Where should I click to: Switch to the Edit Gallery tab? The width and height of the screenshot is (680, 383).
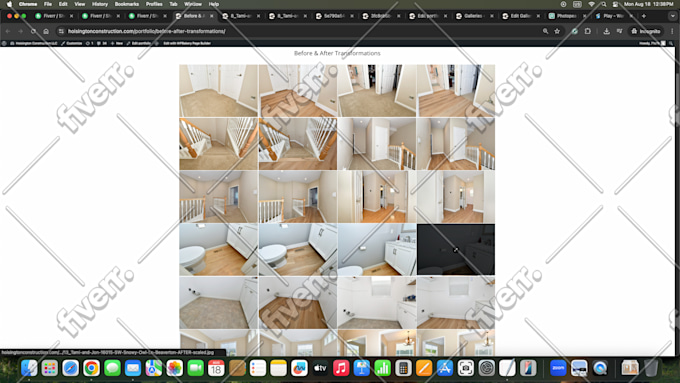[x=521, y=16]
